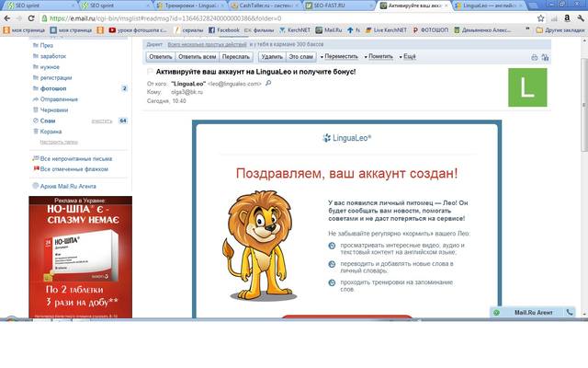
Task: Open the Отправленные folder
Action: (59, 99)
